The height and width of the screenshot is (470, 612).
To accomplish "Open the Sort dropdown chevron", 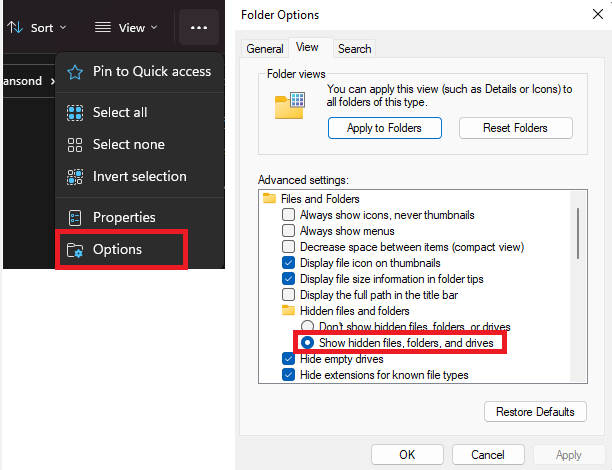I will (x=63, y=27).
